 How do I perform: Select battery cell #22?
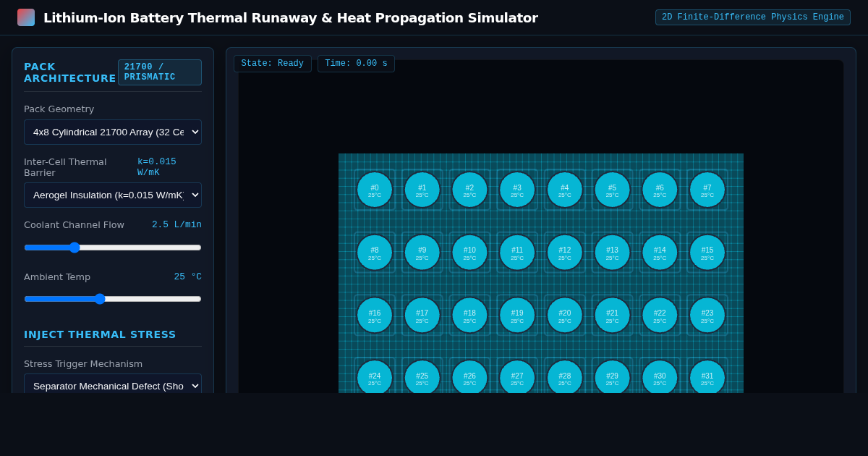pos(660,316)
